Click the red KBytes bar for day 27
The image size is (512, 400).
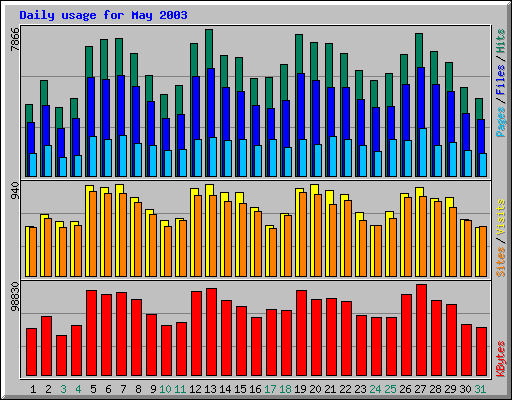pyautogui.click(x=421, y=330)
